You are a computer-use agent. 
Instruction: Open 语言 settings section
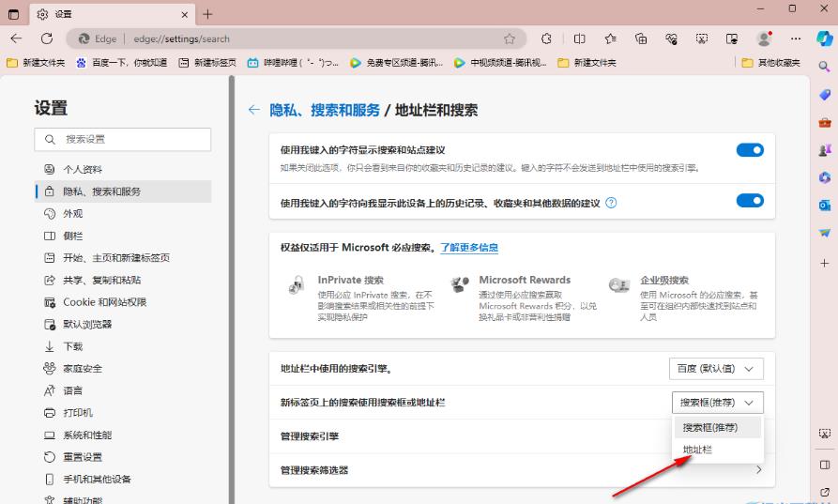click(x=123, y=390)
